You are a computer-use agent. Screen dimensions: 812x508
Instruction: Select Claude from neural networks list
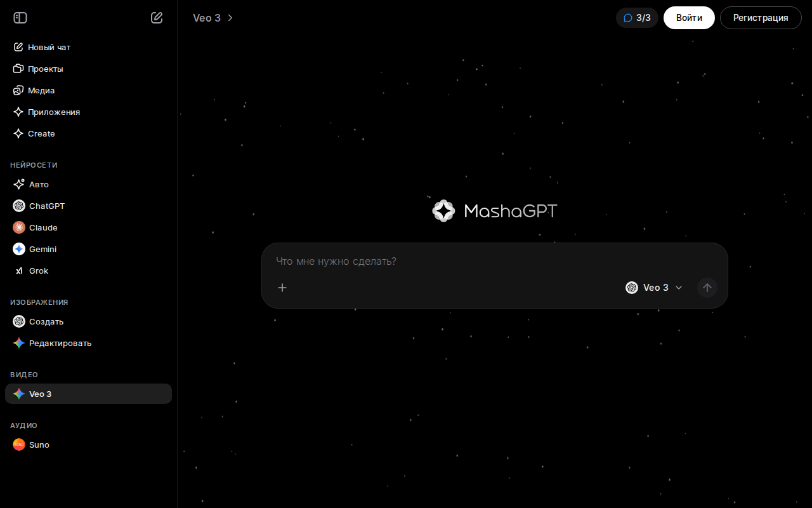coord(88,227)
